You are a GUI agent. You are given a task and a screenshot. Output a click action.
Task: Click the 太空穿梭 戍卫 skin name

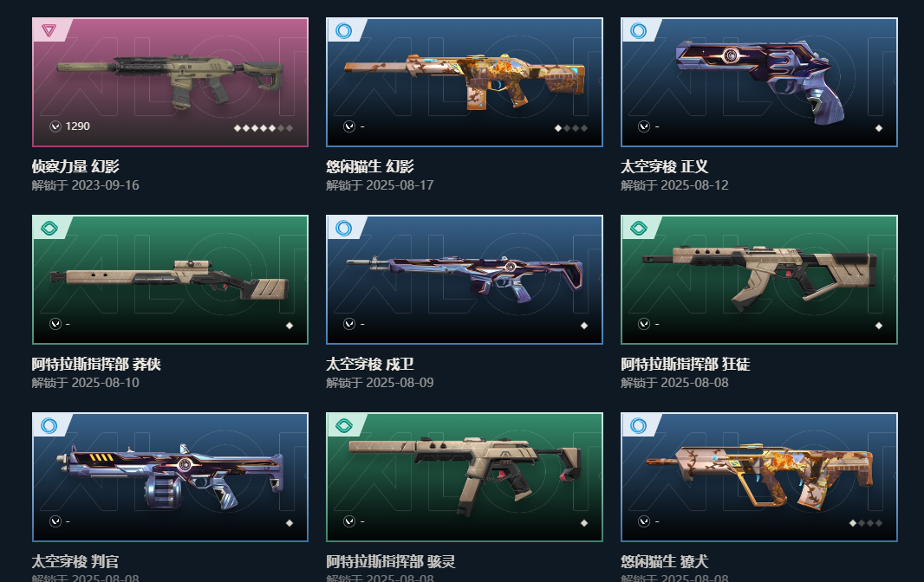[370, 364]
